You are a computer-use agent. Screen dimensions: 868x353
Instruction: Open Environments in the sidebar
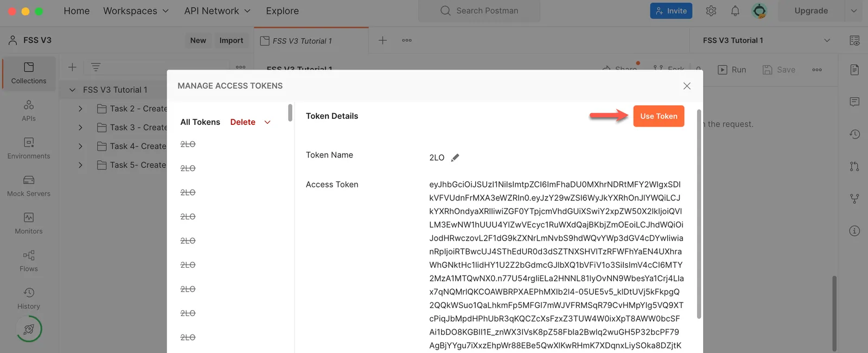29,148
